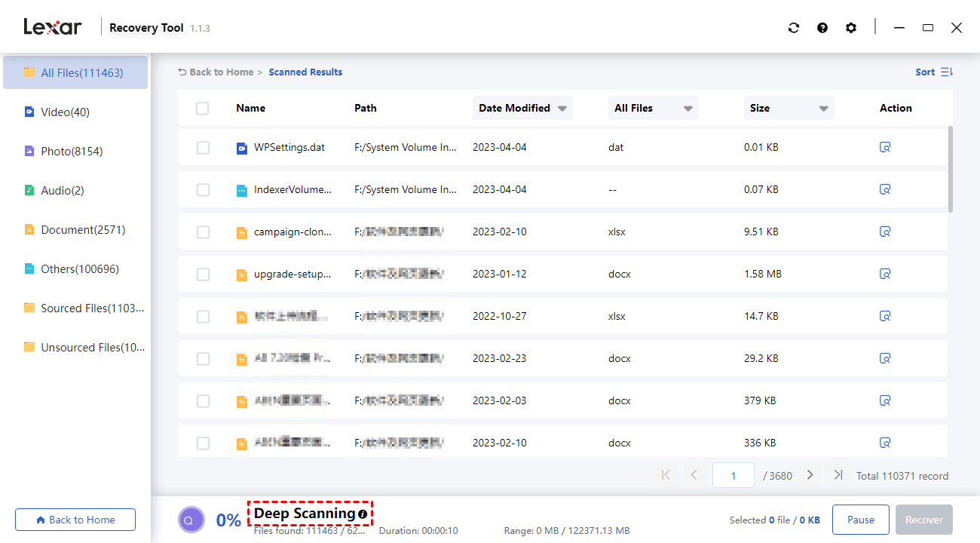Click the Back to Home breadcrumb link

coord(216,72)
